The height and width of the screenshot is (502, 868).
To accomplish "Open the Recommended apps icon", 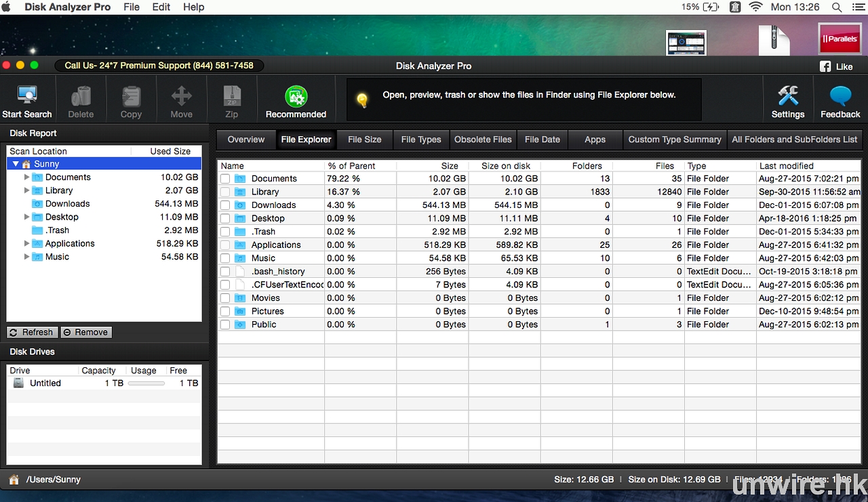I will pos(296,96).
